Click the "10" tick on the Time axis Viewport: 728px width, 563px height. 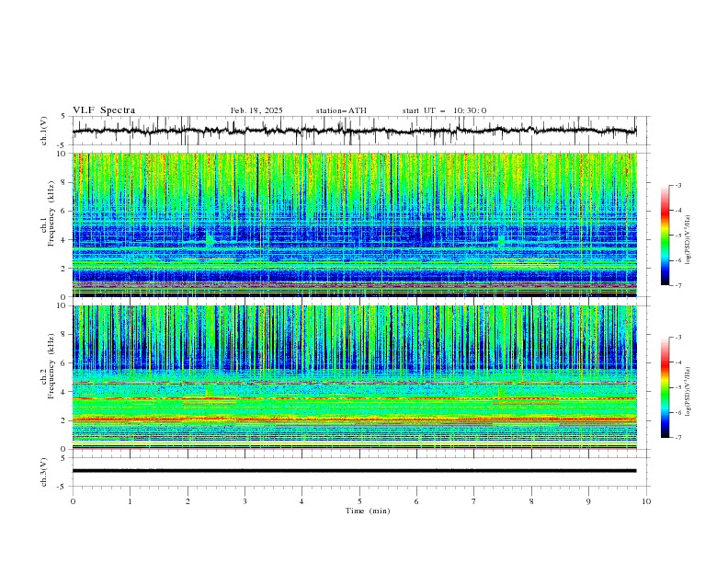click(x=646, y=501)
